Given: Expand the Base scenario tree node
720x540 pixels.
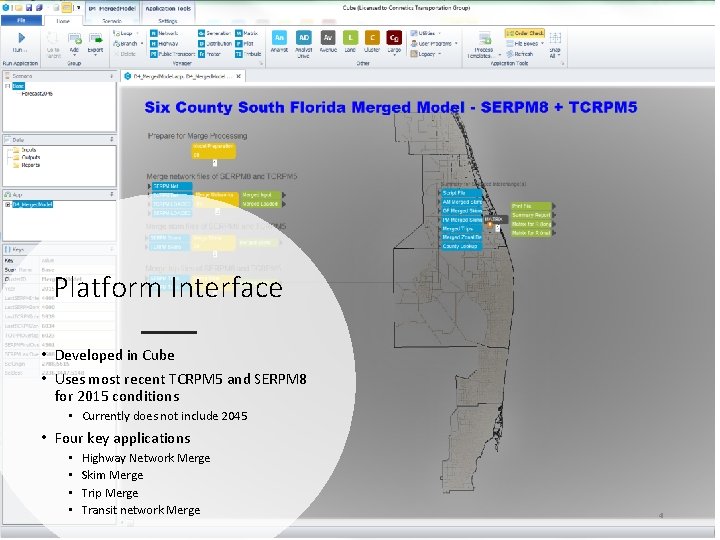Looking at the screenshot, I should [7, 86].
